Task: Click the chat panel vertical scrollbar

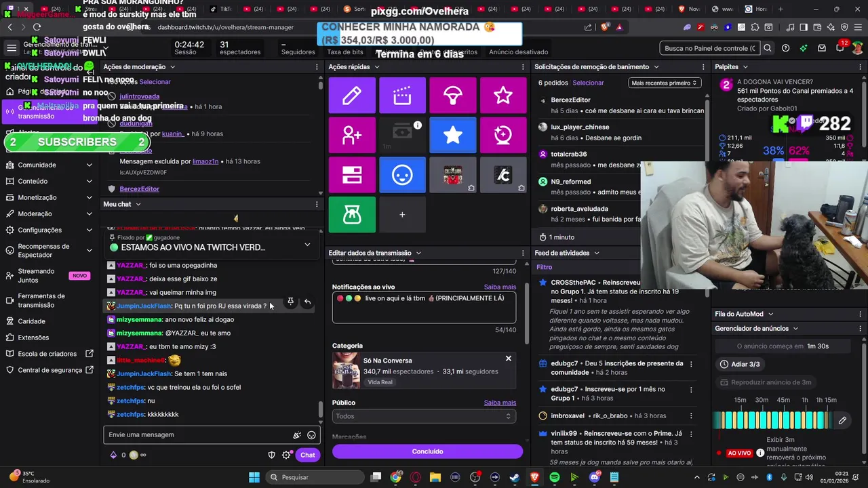Action: click(x=321, y=410)
